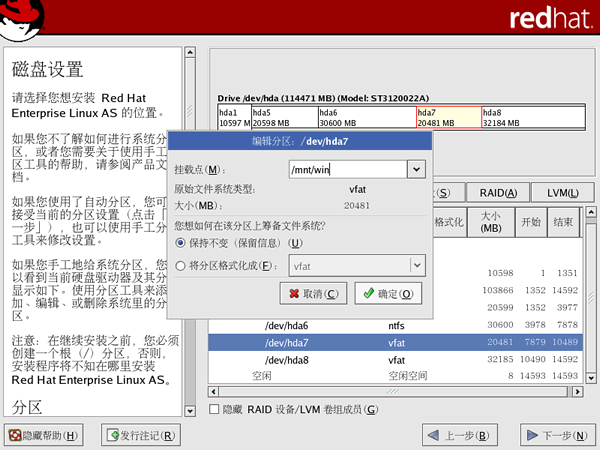Image resolution: width=600 pixels, height=450 pixels.
Task: Click the Hide Help (H) button
Action: 44,435
